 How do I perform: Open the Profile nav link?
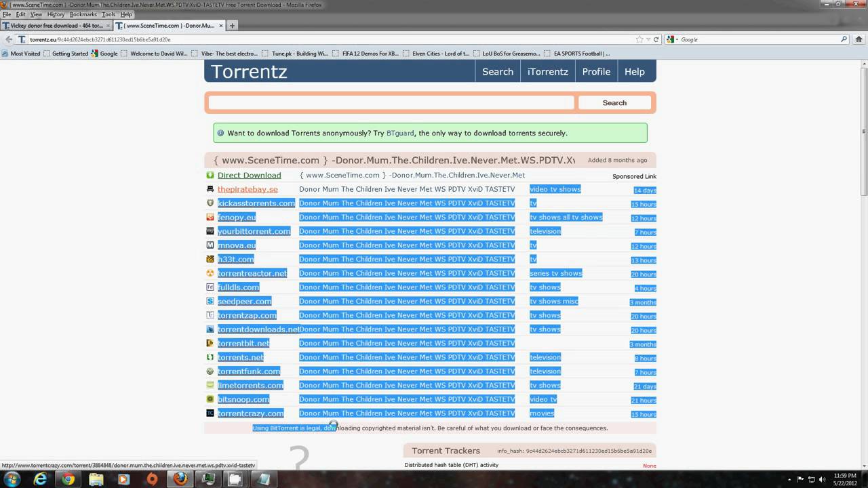596,71
